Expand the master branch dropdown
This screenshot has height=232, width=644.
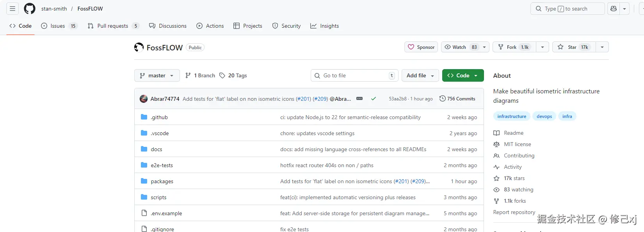click(x=157, y=75)
